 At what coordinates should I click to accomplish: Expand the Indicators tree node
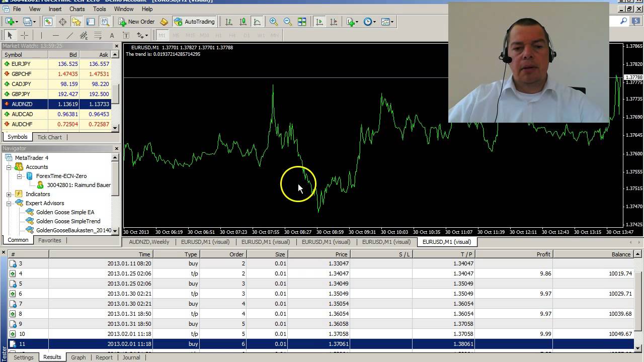click(x=9, y=194)
